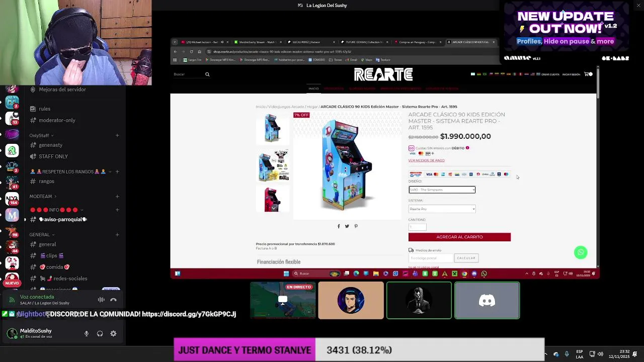Viewport: 644px width, 362px height.
Task: Click AGREGAR AL CARRITO button
Action: pyautogui.click(x=459, y=237)
